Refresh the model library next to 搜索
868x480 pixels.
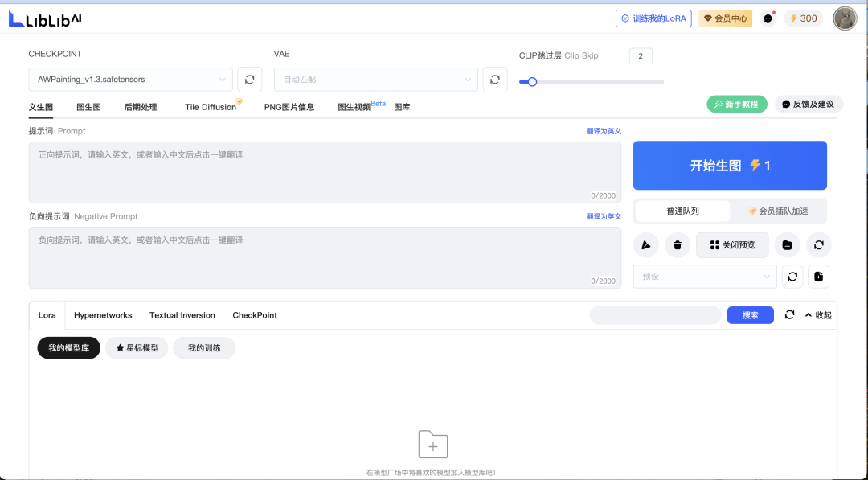[x=790, y=315]
